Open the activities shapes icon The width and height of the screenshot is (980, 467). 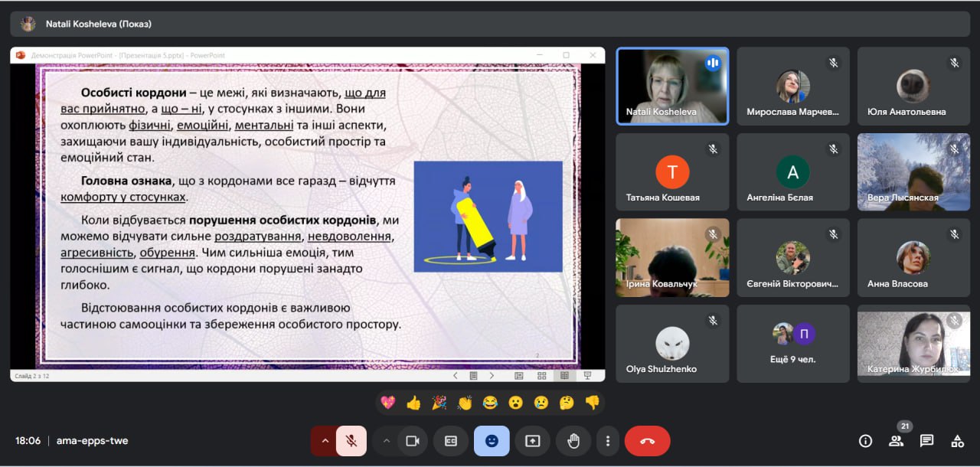[x=957, y=441]
